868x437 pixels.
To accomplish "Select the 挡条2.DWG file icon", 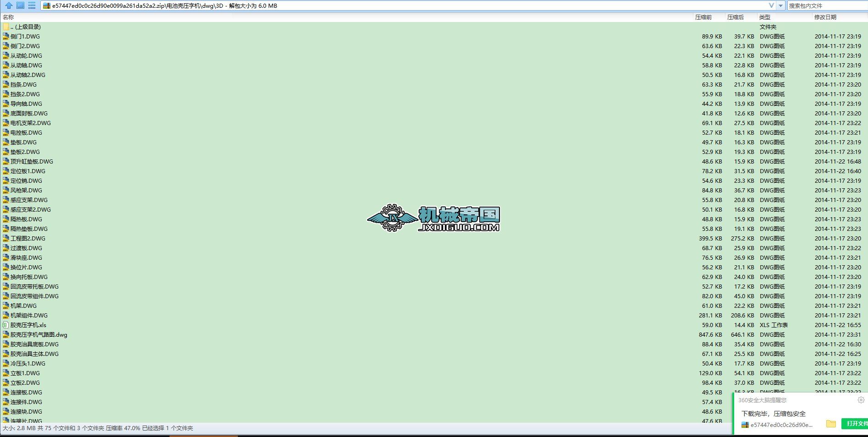I will [x=5, y=94].
